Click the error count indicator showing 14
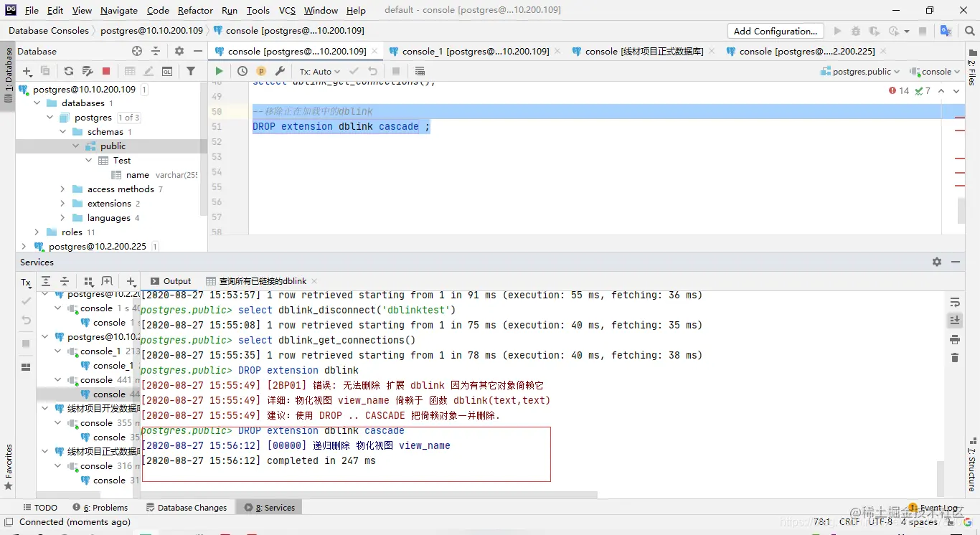Image resolution: width=980 pixels, height=535 pixels. 899,91
